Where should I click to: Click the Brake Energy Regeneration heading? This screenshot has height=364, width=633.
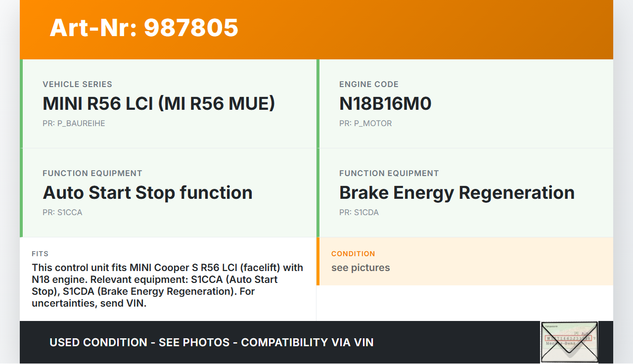pos(456,192)
